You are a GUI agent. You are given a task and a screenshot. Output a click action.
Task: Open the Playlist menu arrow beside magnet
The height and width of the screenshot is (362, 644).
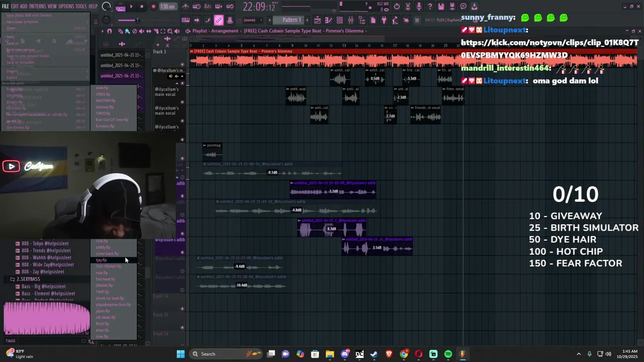tap(102, 31)
